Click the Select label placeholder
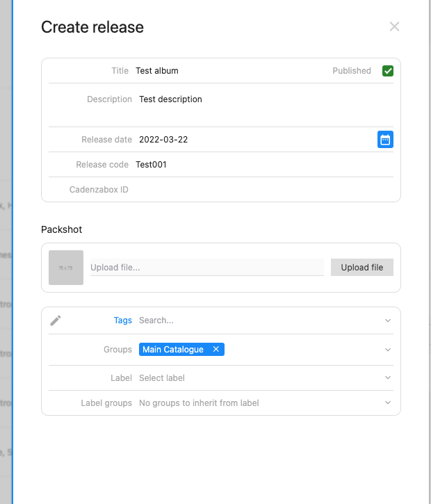The image size is (431, 504). coord(162,377)
